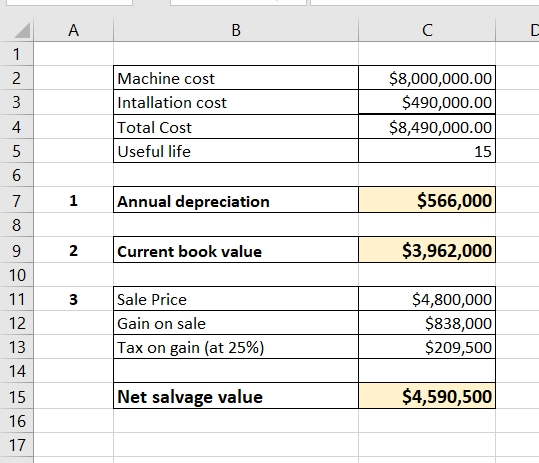The width and height of the screenshot is (539, 463).
Task: Select row 4 header
Action: point(16,127)
